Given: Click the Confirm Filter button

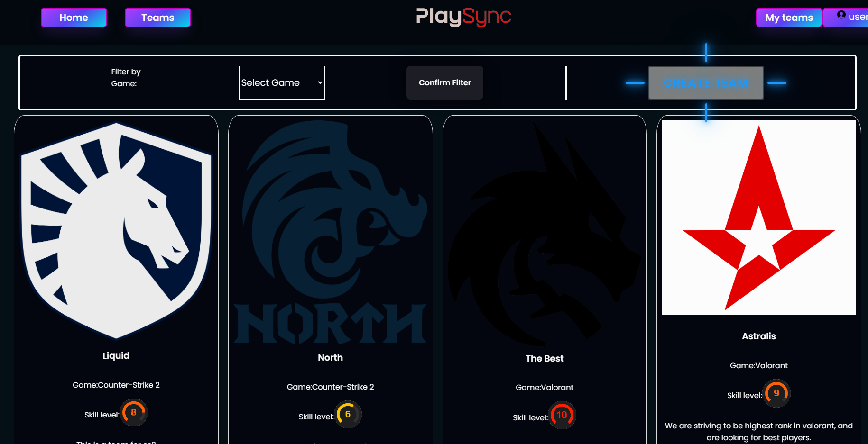Looking at the screenshot, I should tap(444, 82).
